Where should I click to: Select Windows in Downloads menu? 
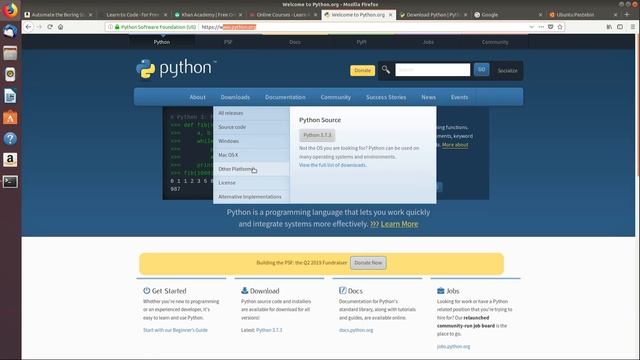(x=251, y=141)
